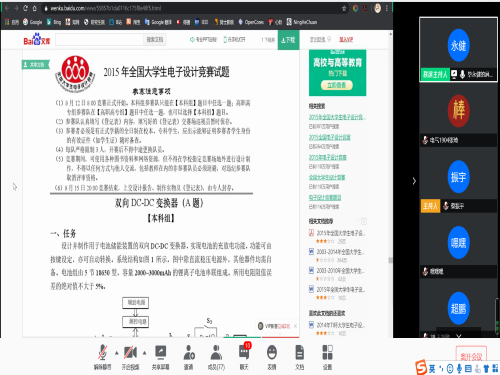Open the chat with unread badge

(244, 356)
